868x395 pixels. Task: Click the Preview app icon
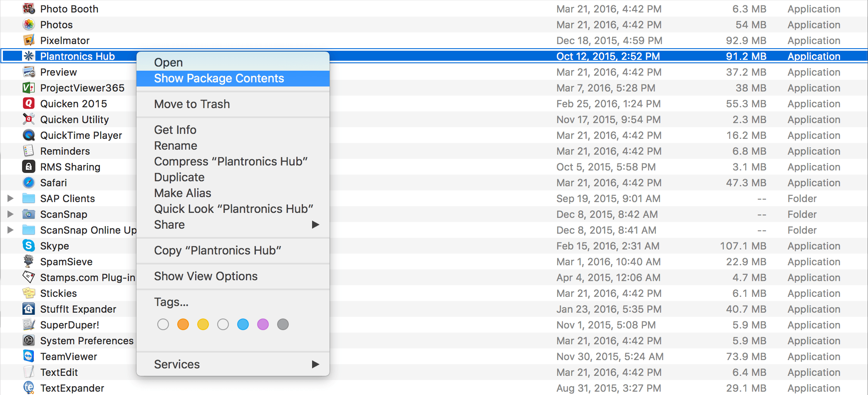(x=29, y=72)
